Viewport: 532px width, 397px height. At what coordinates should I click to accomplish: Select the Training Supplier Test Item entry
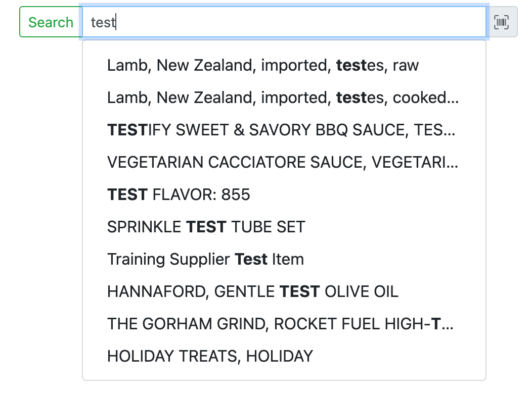tap(205, 259)
